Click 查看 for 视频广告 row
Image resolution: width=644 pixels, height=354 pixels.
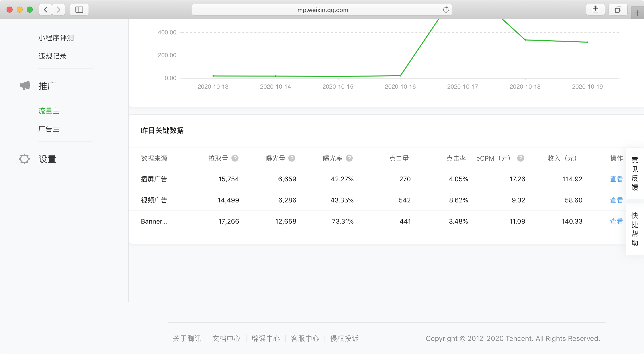pyautogui.click(x=616, y=200)
